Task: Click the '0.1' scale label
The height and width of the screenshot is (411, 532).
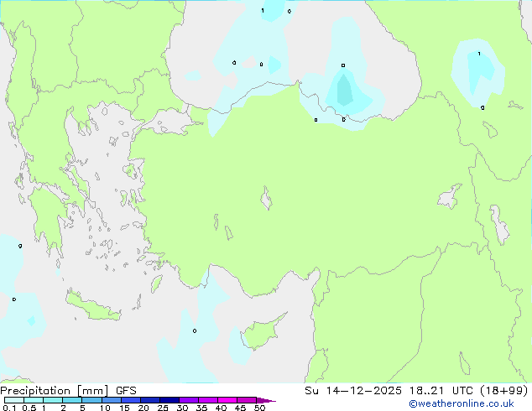Action: [9, 408]
